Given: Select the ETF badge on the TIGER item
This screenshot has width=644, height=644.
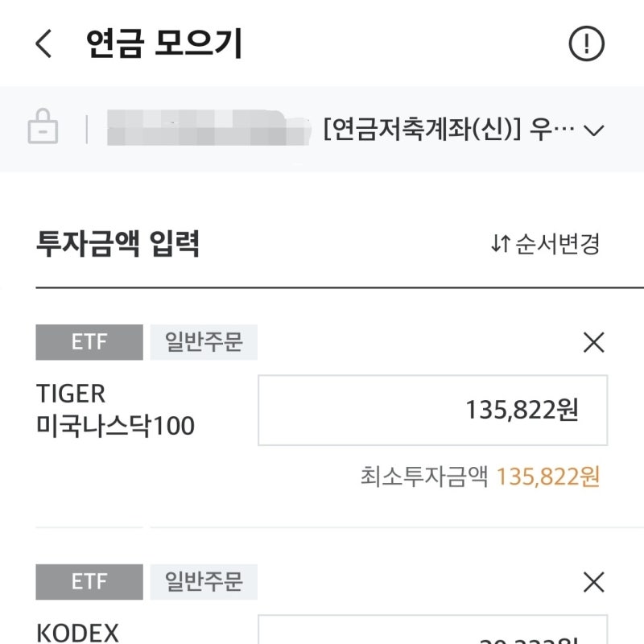Looking at the screenshot, I should pyautogui.click(x=89, y=343).
